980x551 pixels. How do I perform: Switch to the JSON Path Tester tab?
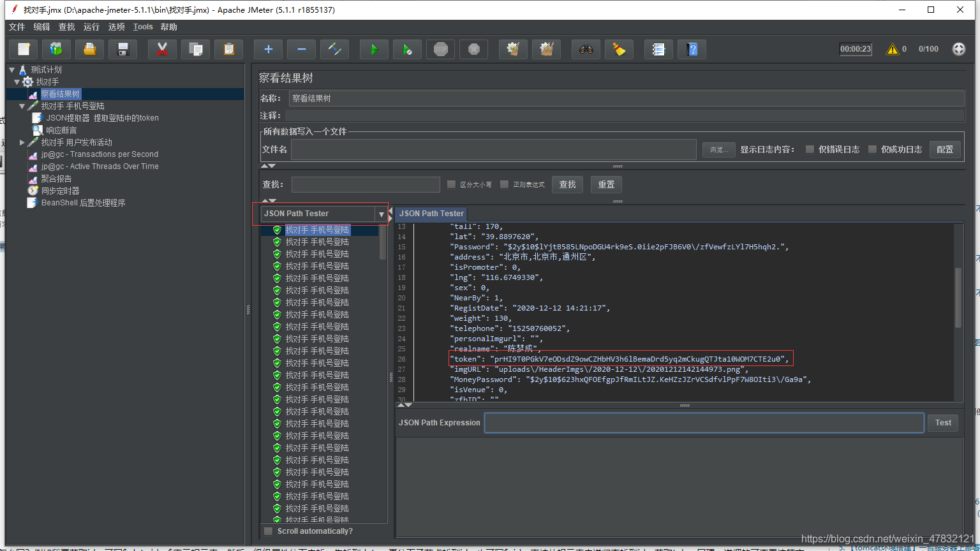click(x=431, y=214)
